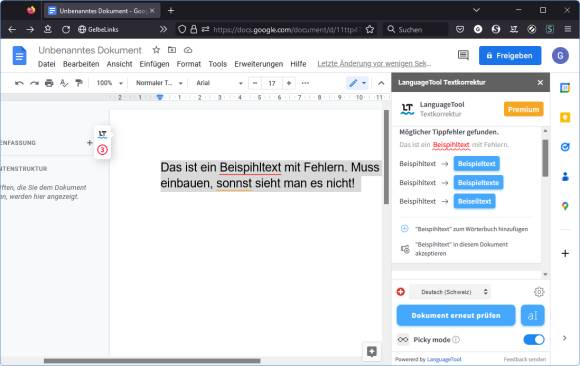580x366 pixels.
Task: Click the red error count badge 3
Action: 102,150
